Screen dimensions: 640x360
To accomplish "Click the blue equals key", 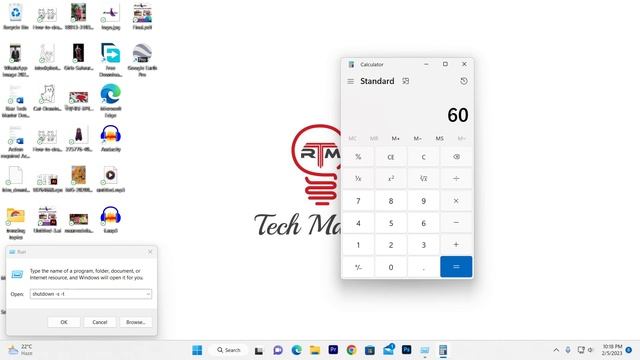I will coord(456,267).
